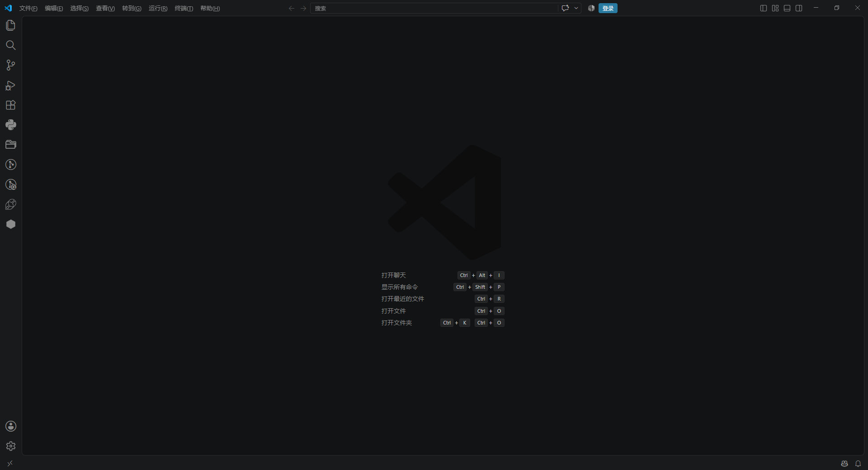Open the 帮助(H) menu
Viewport: 868px width, 470px height.
[x=210, y=8]
